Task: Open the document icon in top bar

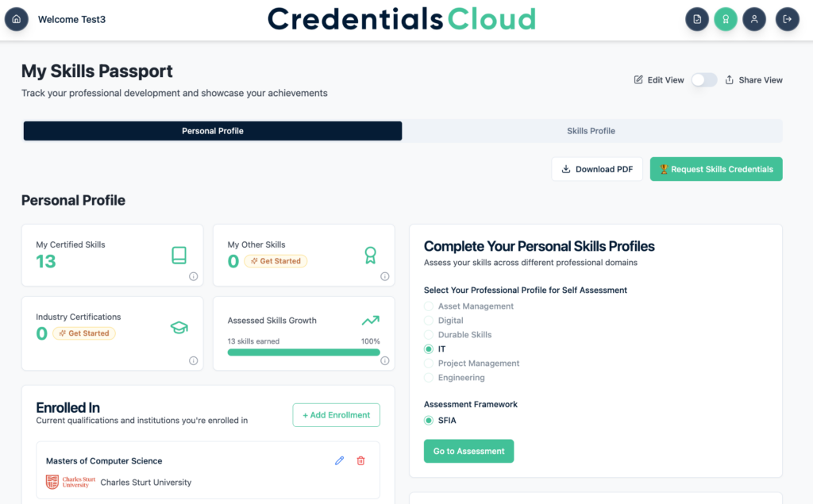Action: [x=697, y=19]
